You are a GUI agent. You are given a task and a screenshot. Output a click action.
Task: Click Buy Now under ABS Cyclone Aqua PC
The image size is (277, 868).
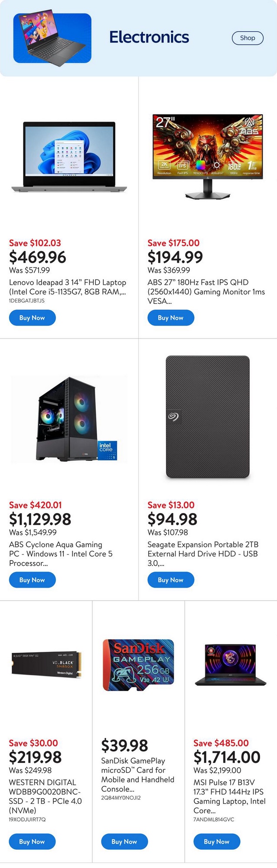pyautogui.click(x=32, y=580)
